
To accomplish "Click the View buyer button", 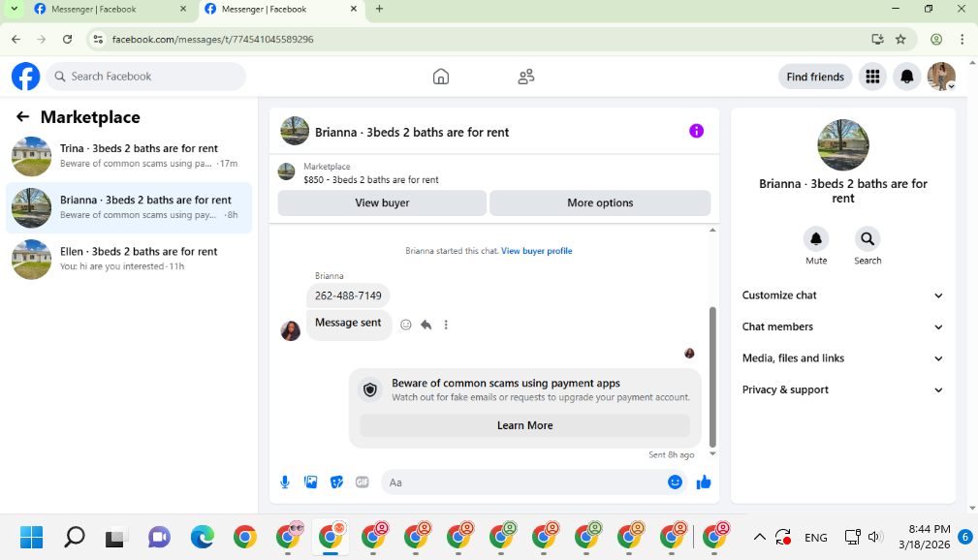I will pos(382,202).
